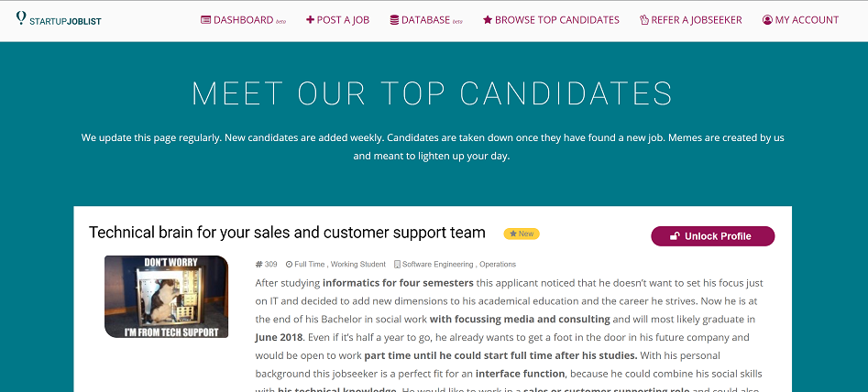Open Refer a Jobseeker page
The image size is (868, 392).
696,20
